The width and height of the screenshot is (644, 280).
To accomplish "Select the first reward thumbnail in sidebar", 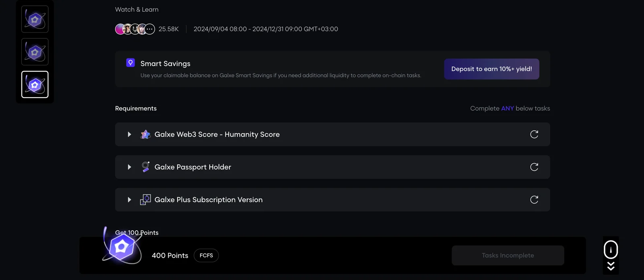I will (x=35, y=19).
